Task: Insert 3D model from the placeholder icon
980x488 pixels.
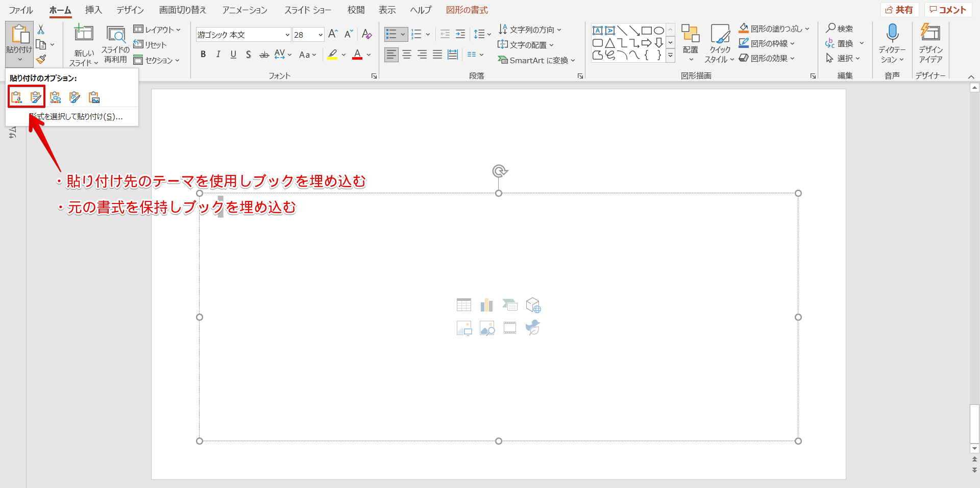Action: click(533, 305)
